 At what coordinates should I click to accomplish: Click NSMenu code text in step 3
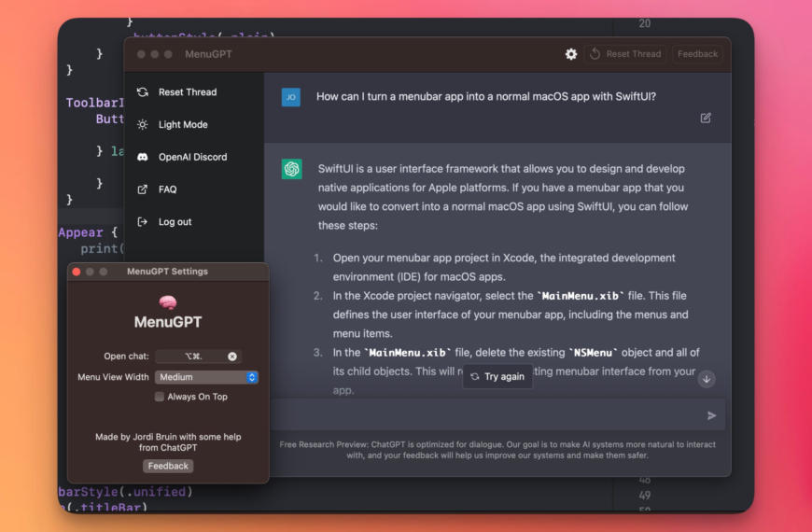pos(593,353)
